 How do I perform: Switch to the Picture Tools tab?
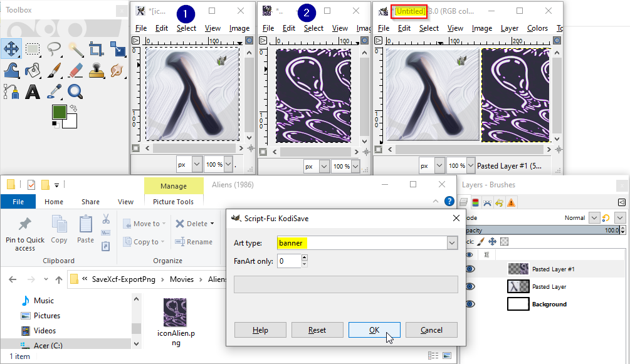pyautogui.click(x=173, y=202)
